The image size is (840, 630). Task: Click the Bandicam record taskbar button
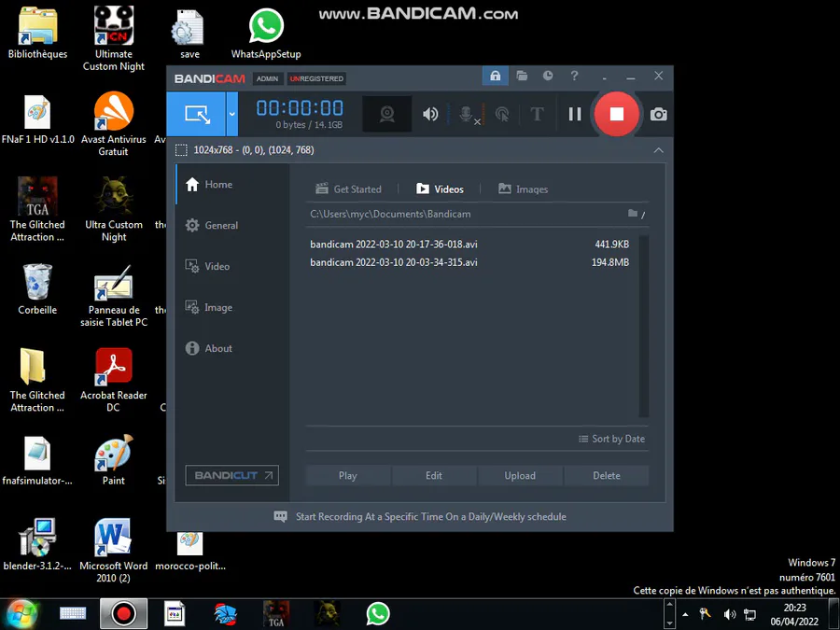click(x=123, y=614)
